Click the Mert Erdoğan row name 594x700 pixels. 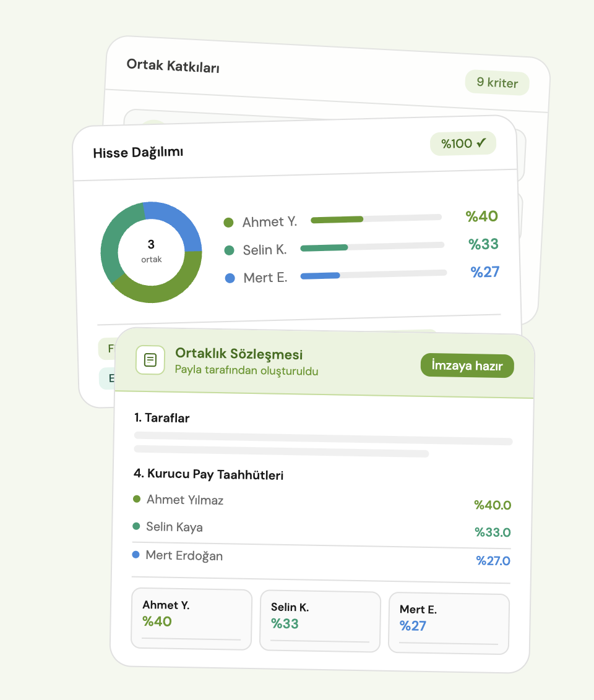point(184,555)
